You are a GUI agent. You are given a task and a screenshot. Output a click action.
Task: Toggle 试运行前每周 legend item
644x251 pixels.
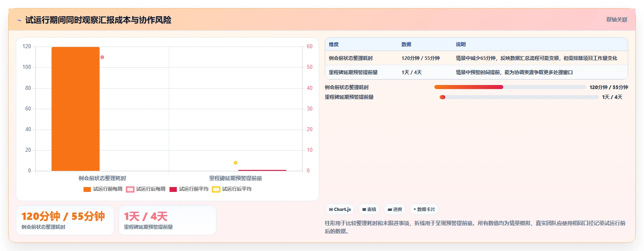(x=103, y=189)
